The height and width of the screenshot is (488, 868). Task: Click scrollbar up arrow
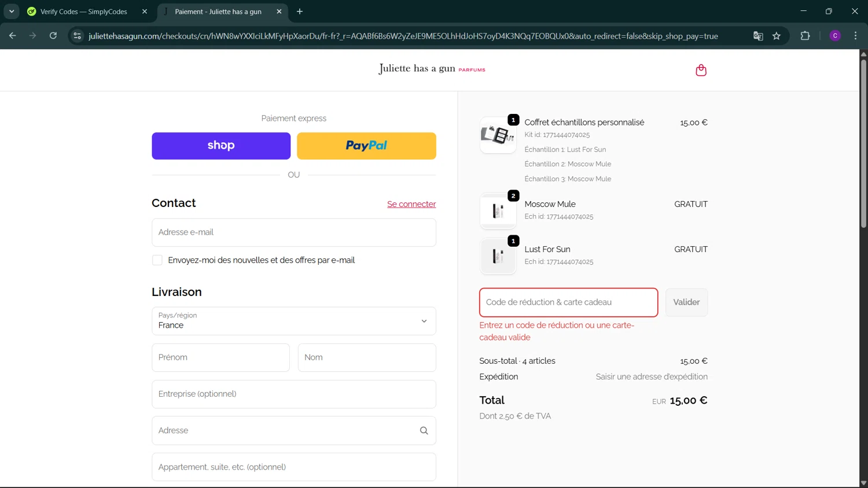pos(863,54)
